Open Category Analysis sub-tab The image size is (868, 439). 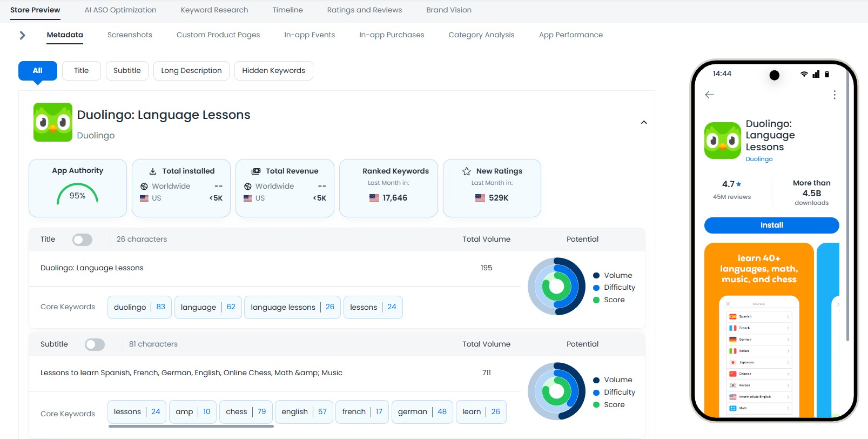[x=481, y=35]
